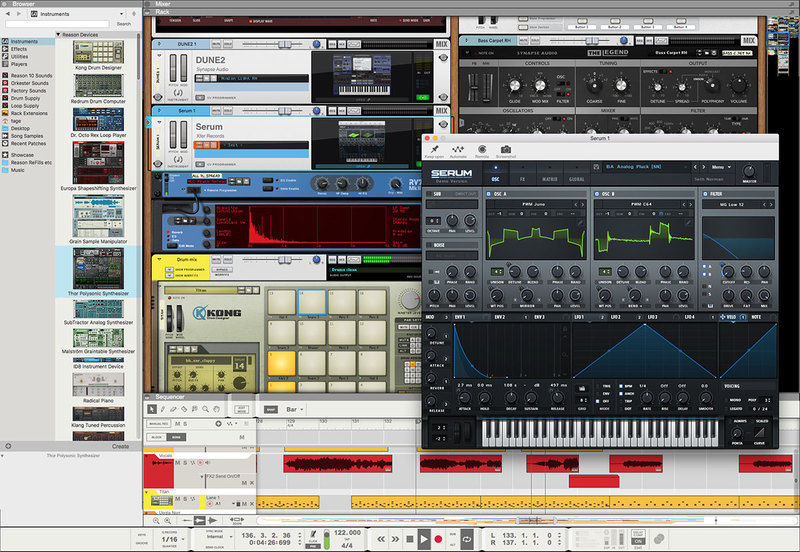Choose the Magnify tool in Sequencer toolbar
The height and width of the screenshot is (552, 800).
click(x=207, y=409)
